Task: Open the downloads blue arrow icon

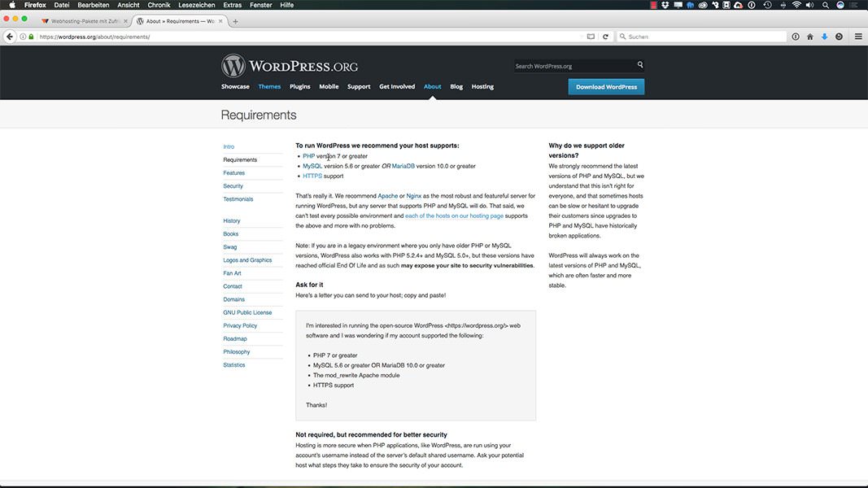Action: tap(824, 37)
